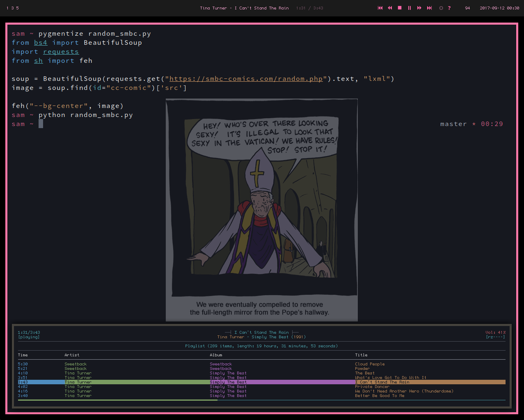
Task: Toggle the repeat circle icon
Action: point(441,8)
